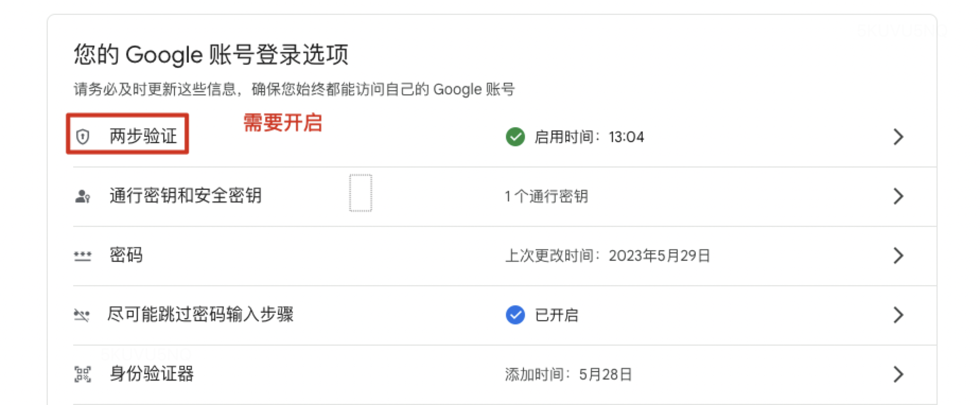Click the 启用时间 13:04 status text
Viewport: 980px width, 405px height.
[x=589, y=137]
